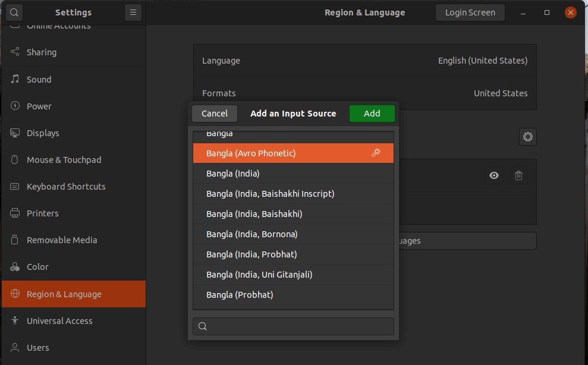Image resolution: width=588 pixels, height=365 pixels.
Task: Click the input source search field
Action: pos(293,326)
